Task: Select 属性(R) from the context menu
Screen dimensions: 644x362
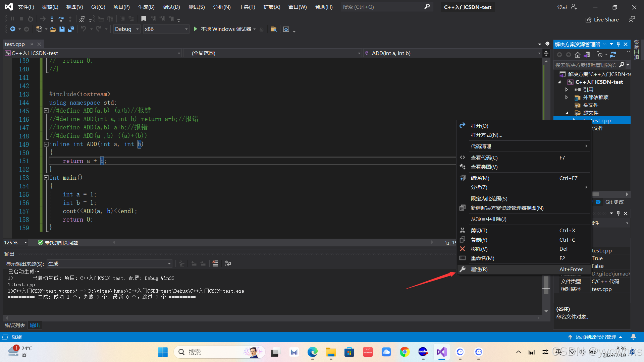Action: click(480, 269)
